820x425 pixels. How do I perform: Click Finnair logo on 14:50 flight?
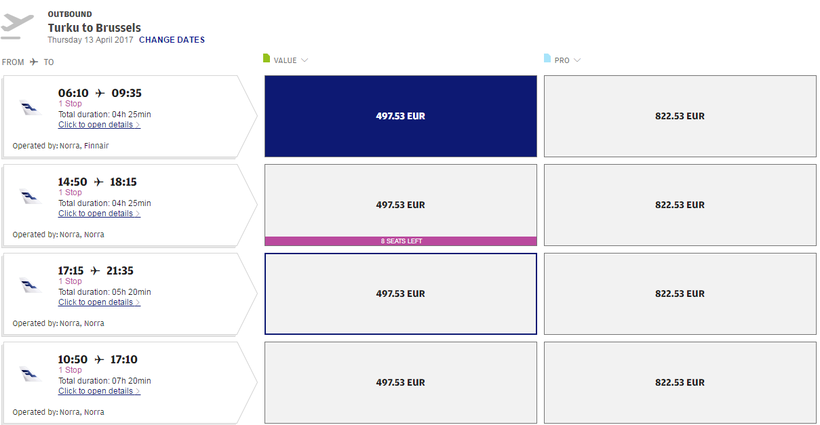click(x=29, y=197)
